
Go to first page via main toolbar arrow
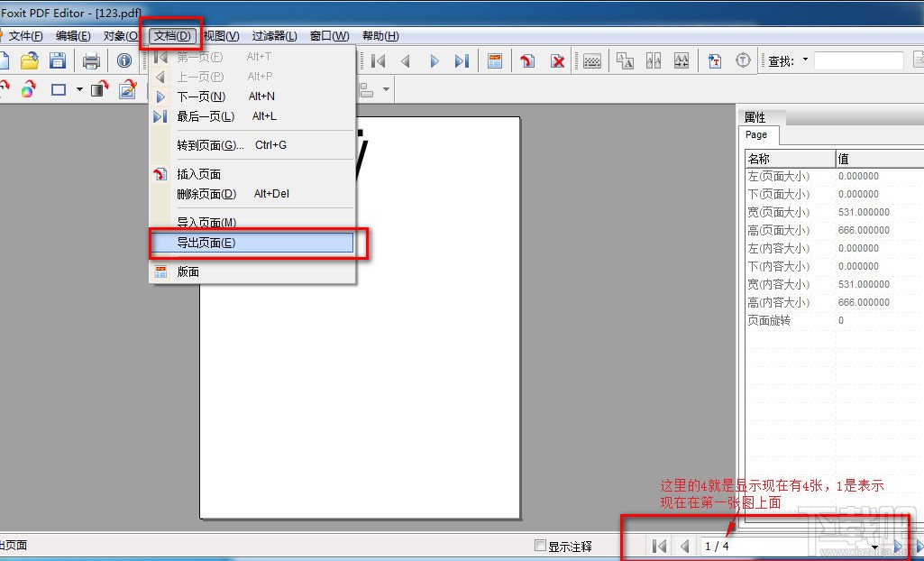(x=378, y=60)
